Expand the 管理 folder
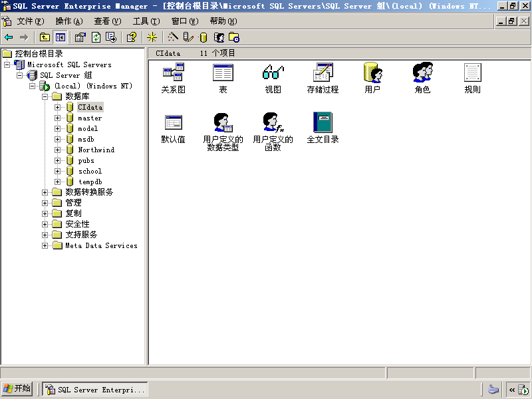This screenshot has height=399, width=532. coord(45,203)
